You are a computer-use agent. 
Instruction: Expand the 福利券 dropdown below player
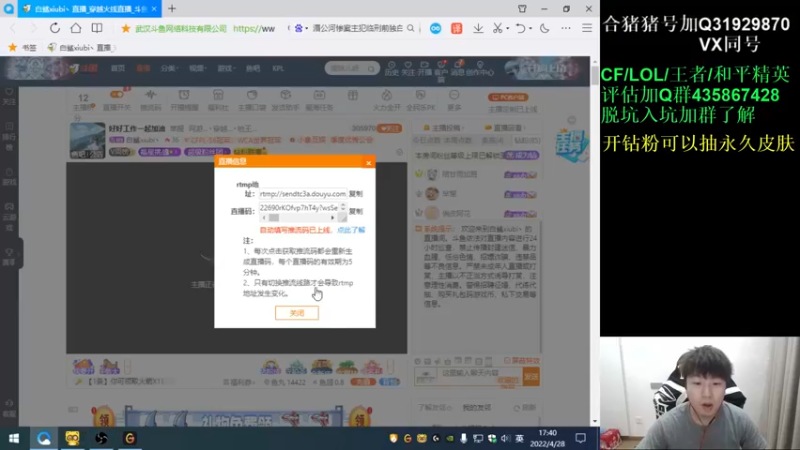click(238, 382)
